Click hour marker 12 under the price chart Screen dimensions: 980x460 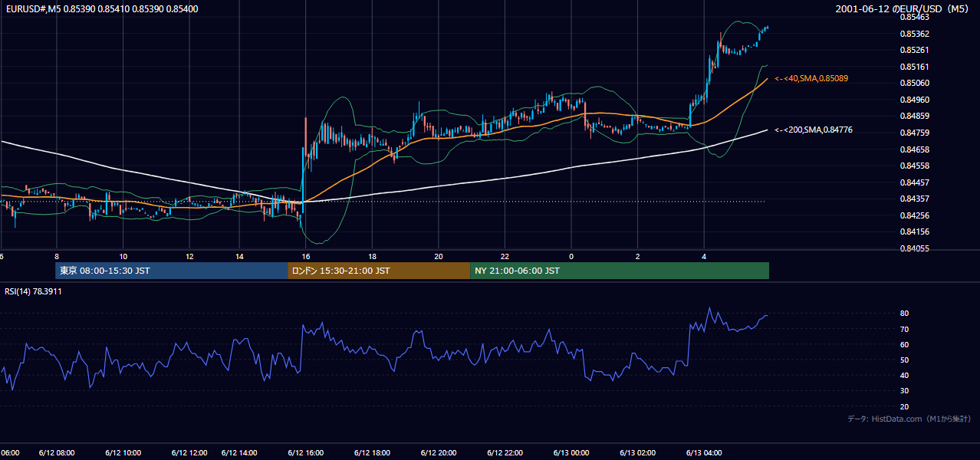pos(189,256)
